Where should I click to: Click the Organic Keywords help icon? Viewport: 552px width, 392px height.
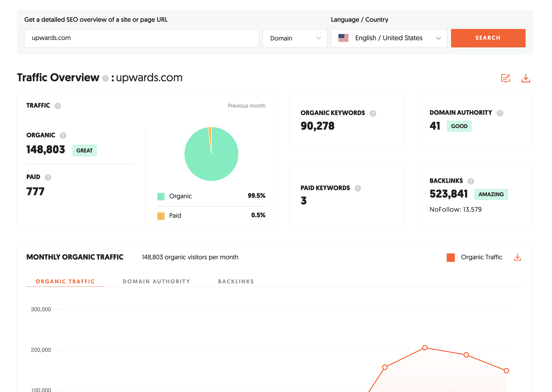(x=373, y=113)
